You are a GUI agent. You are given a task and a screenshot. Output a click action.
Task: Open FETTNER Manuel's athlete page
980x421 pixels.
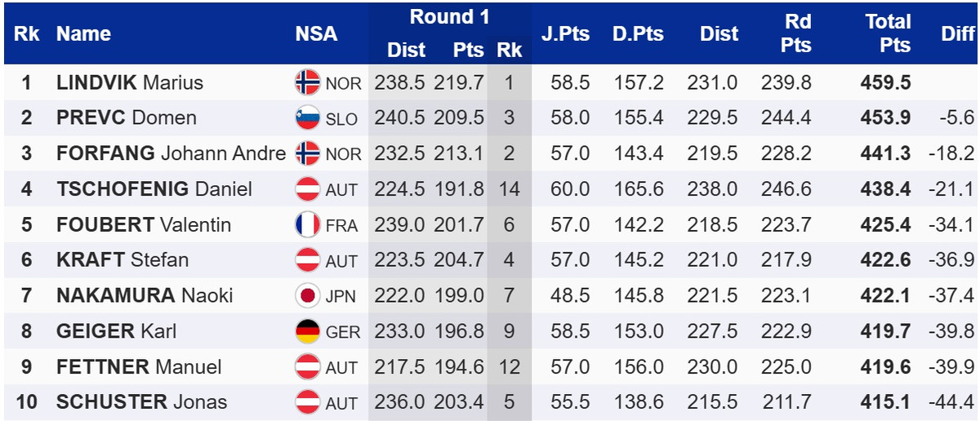pos(139,366)
